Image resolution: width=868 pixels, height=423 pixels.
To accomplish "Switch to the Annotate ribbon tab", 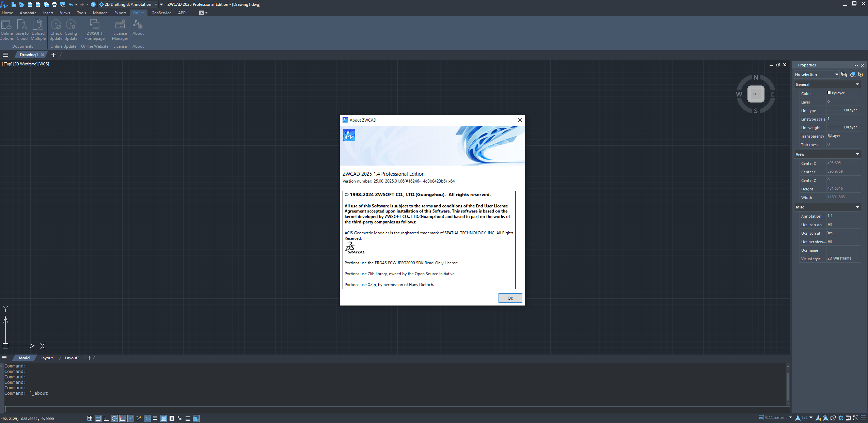I will pyautogui.click(x=28, y=13).
